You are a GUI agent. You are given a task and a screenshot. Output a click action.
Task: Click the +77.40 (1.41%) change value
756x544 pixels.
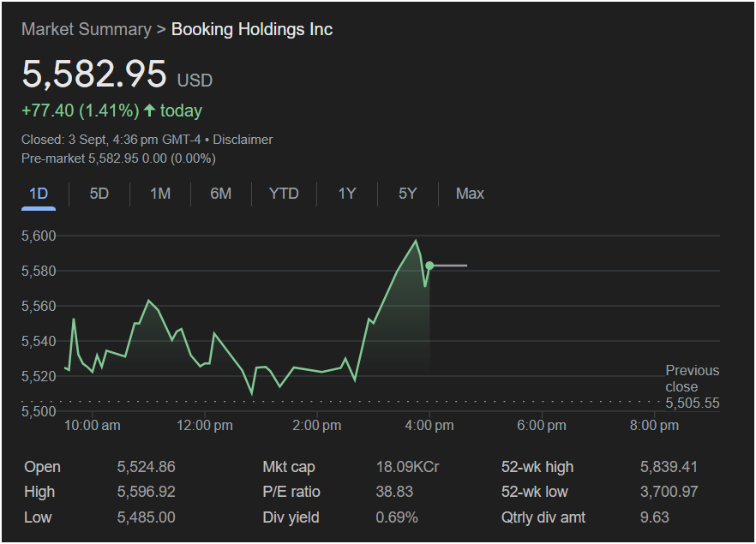pyautogui.click(x=80, y=111)
